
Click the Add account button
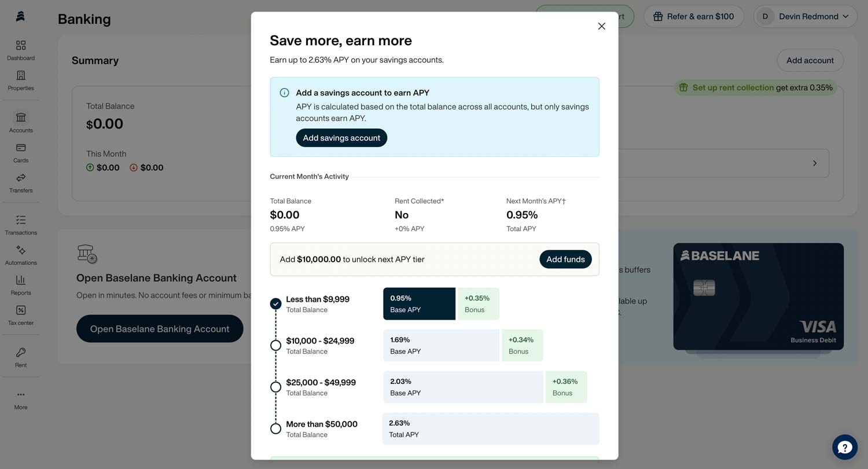810,60
